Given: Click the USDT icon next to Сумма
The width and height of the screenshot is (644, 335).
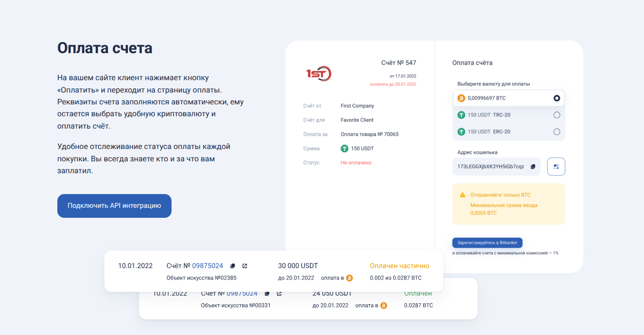Looking at the screenshot, I should (345, 149).
